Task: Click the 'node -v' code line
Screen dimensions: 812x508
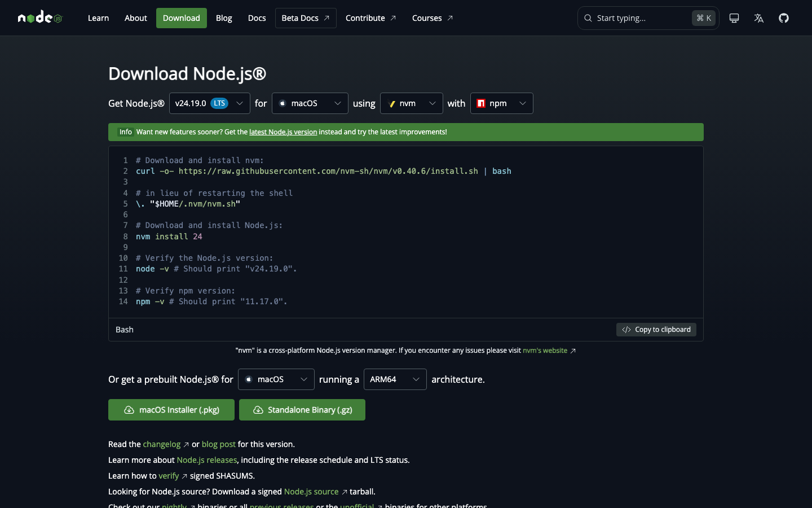Action: (217, 269)
